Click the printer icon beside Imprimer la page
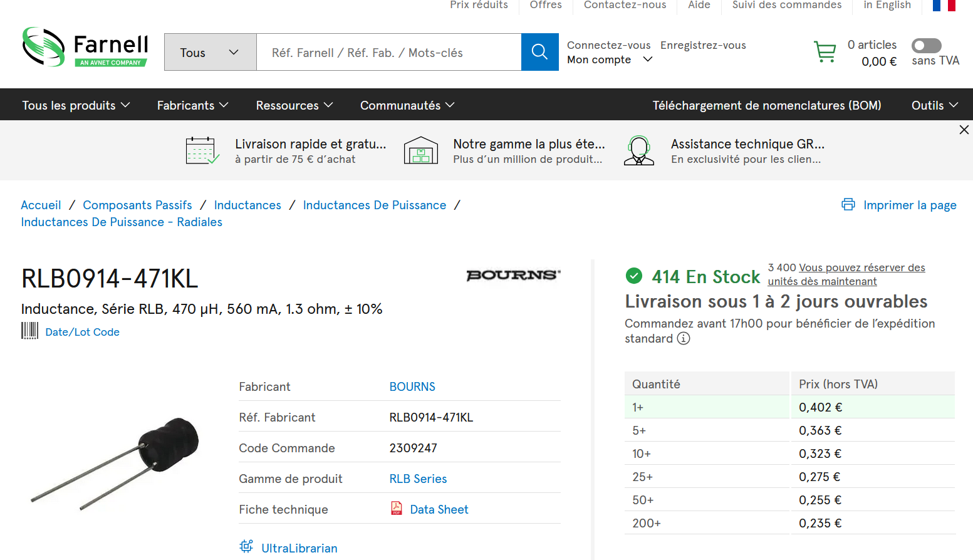 click(848, 204)
